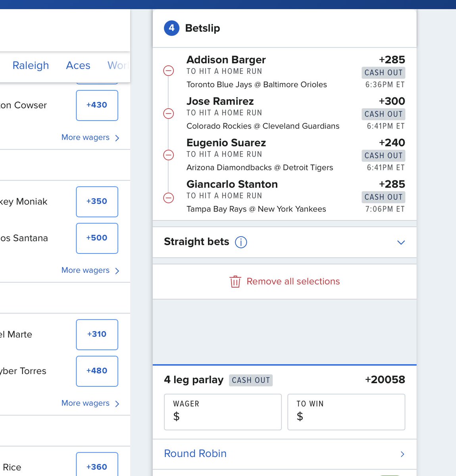Select the +480 Torres odds button
The height and width of the screenshot is (476, 456).
[97, 371]
